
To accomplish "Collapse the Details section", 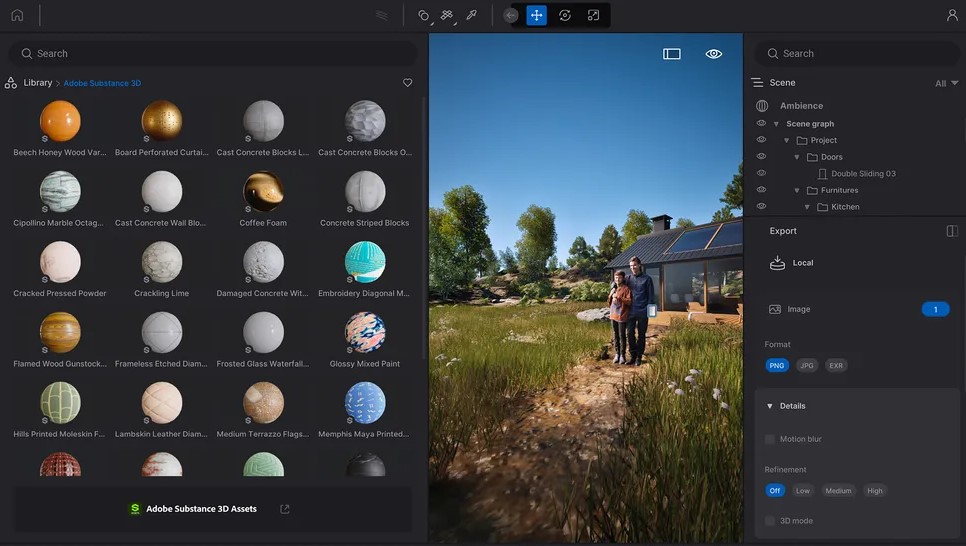I will [x=769, y=406].
